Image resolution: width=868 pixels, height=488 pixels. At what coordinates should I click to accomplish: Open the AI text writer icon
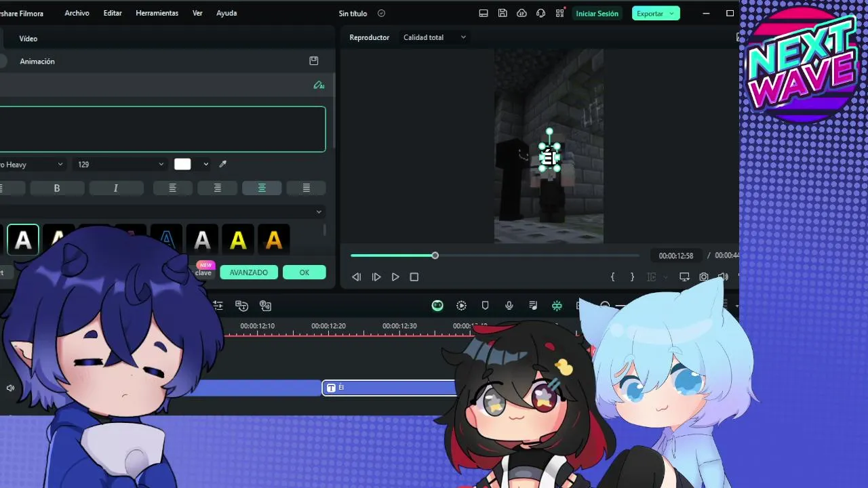(x=319, y=85)
